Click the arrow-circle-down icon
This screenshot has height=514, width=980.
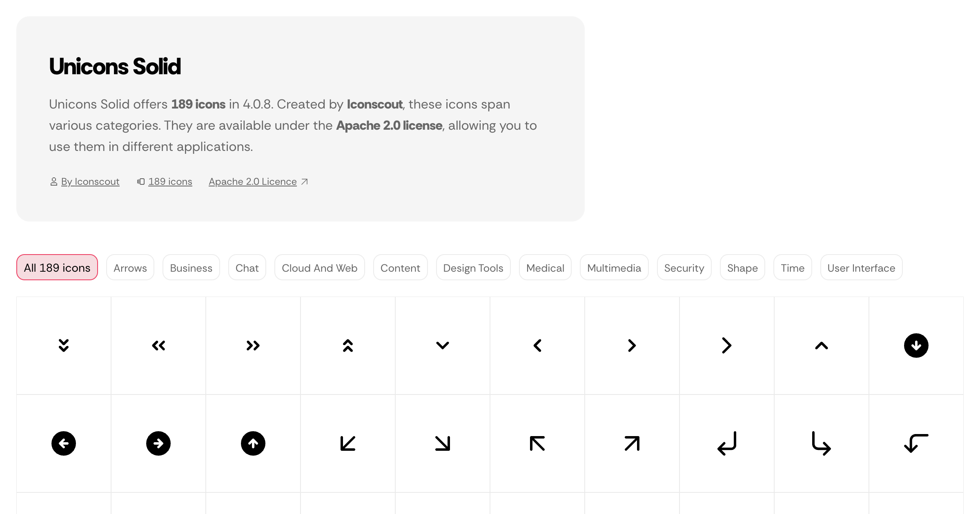click(x=916, y=346)
